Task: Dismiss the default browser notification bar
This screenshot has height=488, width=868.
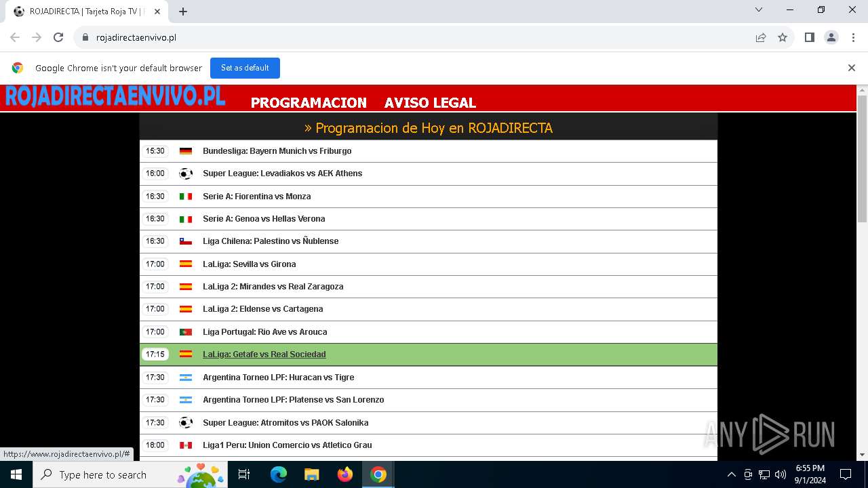Action: [x=852, y=68]
